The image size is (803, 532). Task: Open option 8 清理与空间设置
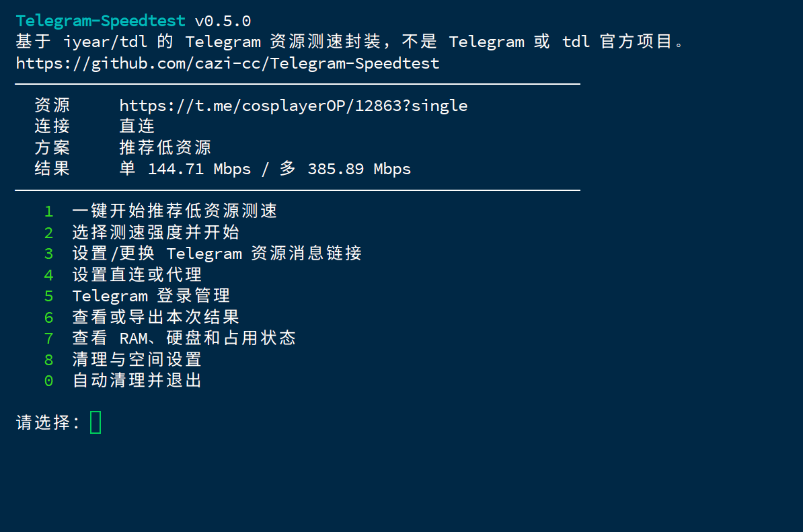137,360
